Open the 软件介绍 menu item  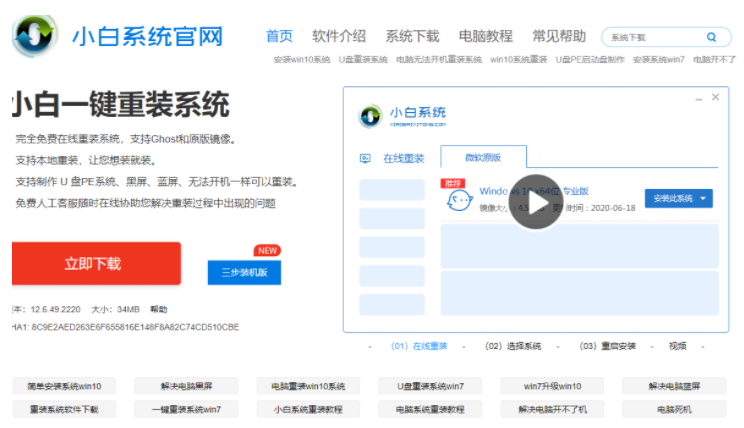[339, 36]
